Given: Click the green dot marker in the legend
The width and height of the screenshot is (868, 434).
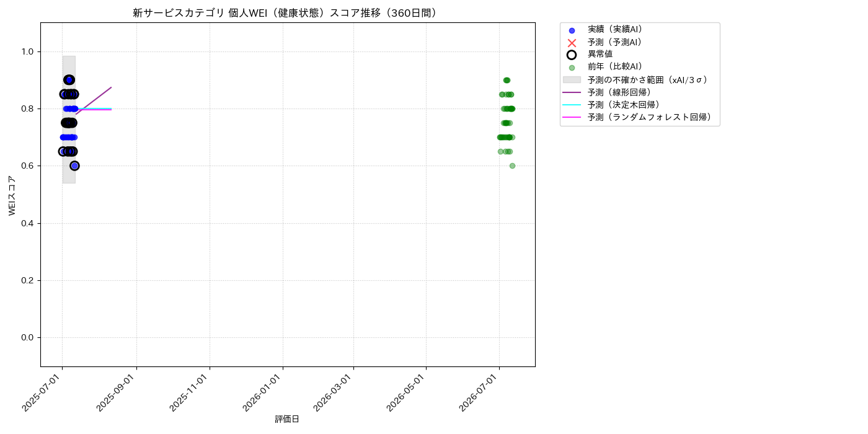Looking at the screenshot, I should pos(572,68).
